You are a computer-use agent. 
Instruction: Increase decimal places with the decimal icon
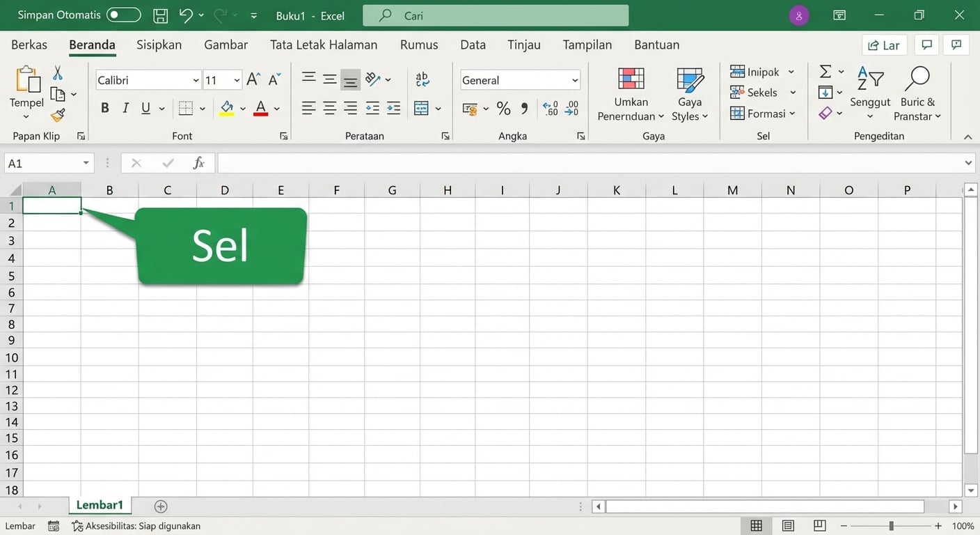pos(550,108)
